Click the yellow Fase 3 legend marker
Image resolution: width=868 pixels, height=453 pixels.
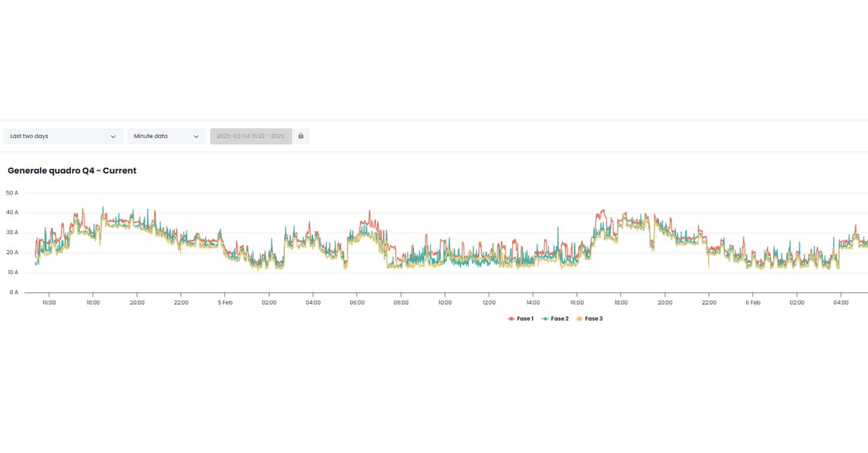tap(579, 319)
